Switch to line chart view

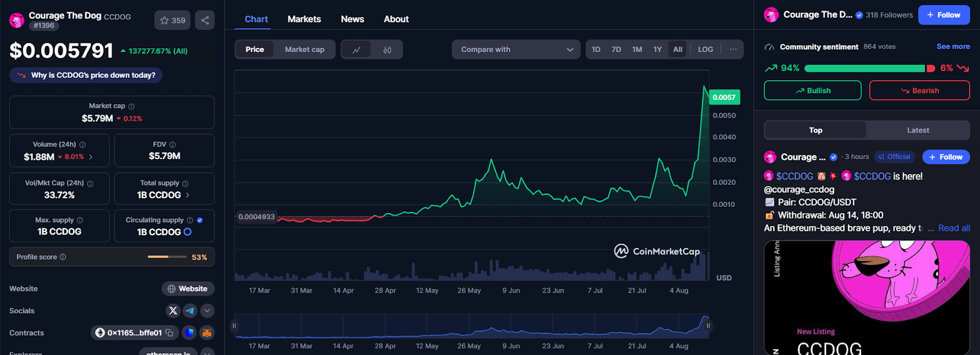(356, 50)
